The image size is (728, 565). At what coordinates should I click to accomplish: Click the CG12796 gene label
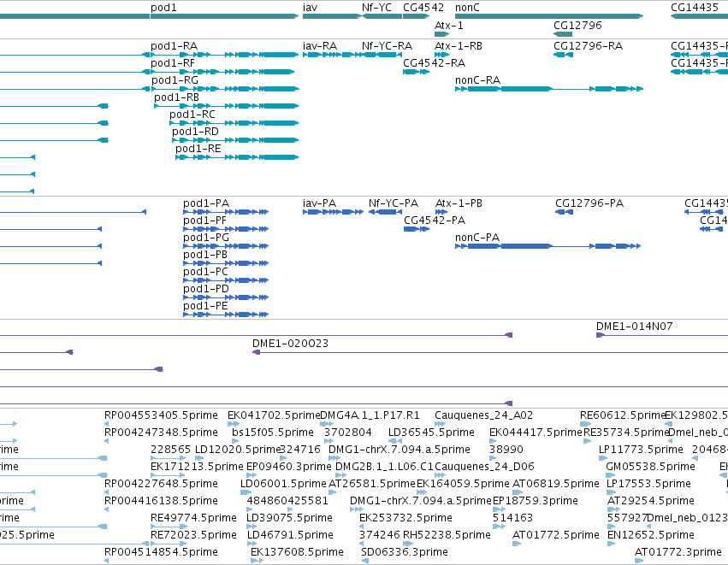[577, 26]
